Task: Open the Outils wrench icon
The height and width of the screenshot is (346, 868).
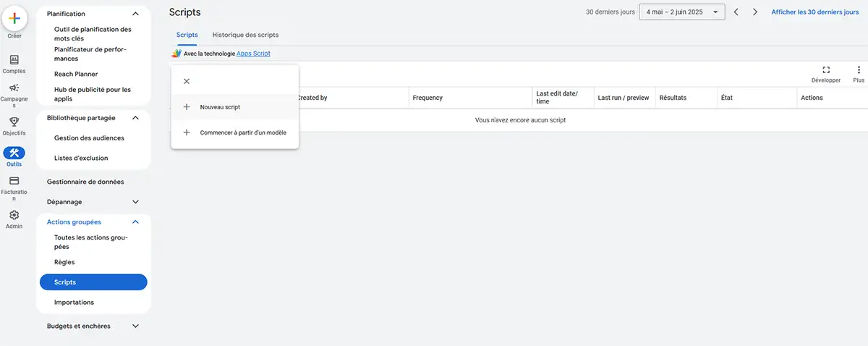Action: point(14,153)
